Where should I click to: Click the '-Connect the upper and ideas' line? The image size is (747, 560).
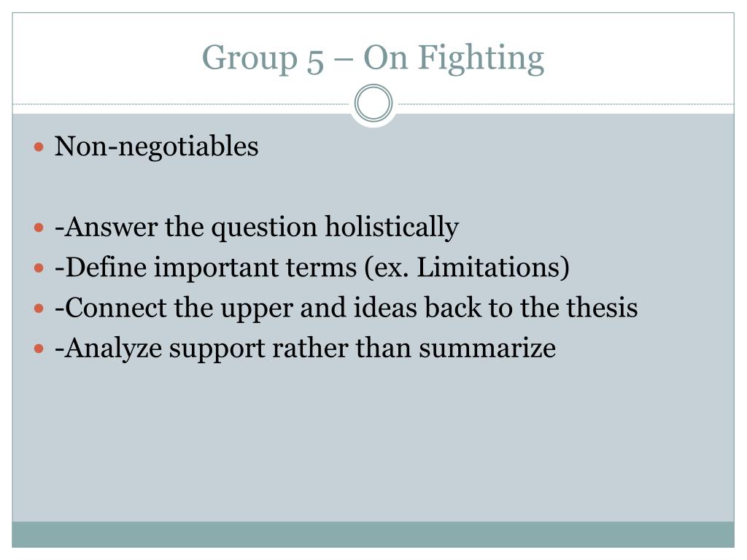(346, 308)
